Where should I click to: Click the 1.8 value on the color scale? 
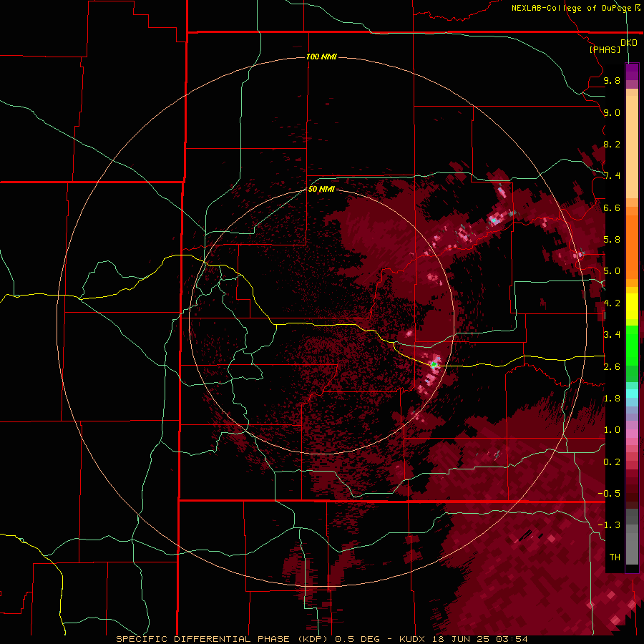tap(612, 399)
